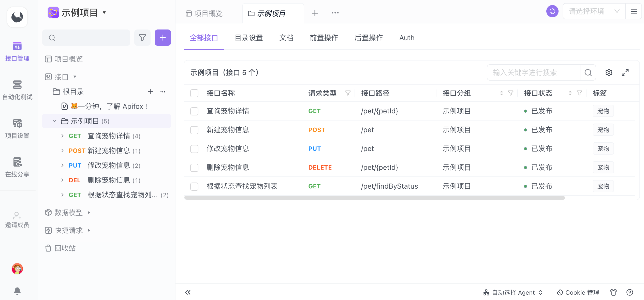Click the filter icon beside sidebar search
Screen dimensions: 644x300
point(142,38)
